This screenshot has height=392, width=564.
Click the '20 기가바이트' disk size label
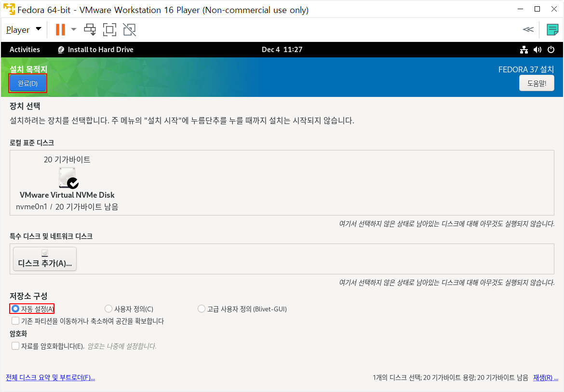click(x=67, y=160)
